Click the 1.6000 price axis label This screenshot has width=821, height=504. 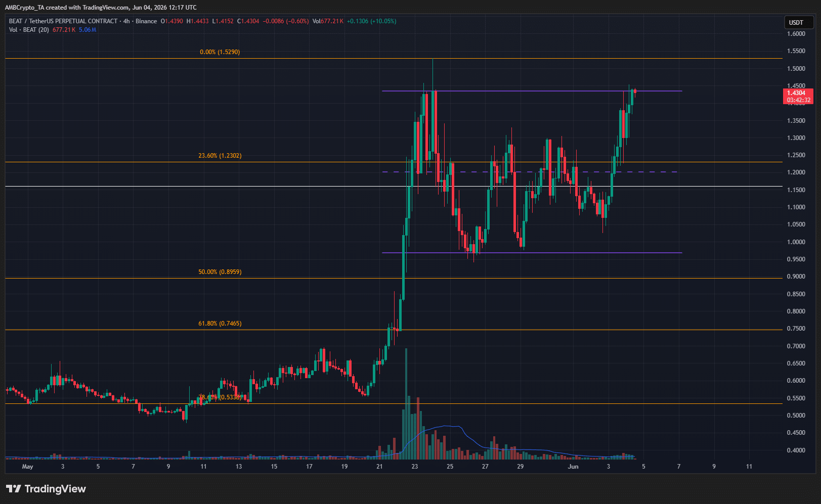click(x=796, y=34)
